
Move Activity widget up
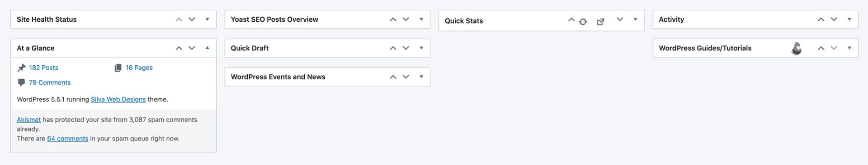pyautogui.click(x=821, y=19)
